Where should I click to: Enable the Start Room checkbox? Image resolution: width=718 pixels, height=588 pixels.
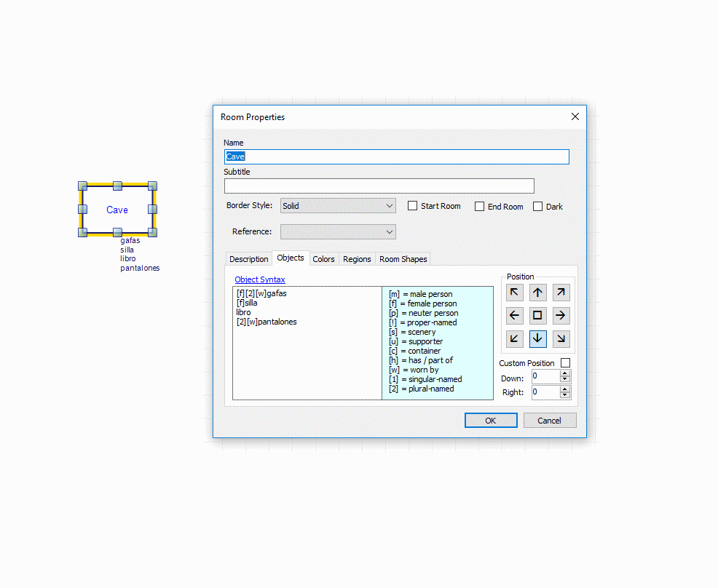[x=413, y=206]
